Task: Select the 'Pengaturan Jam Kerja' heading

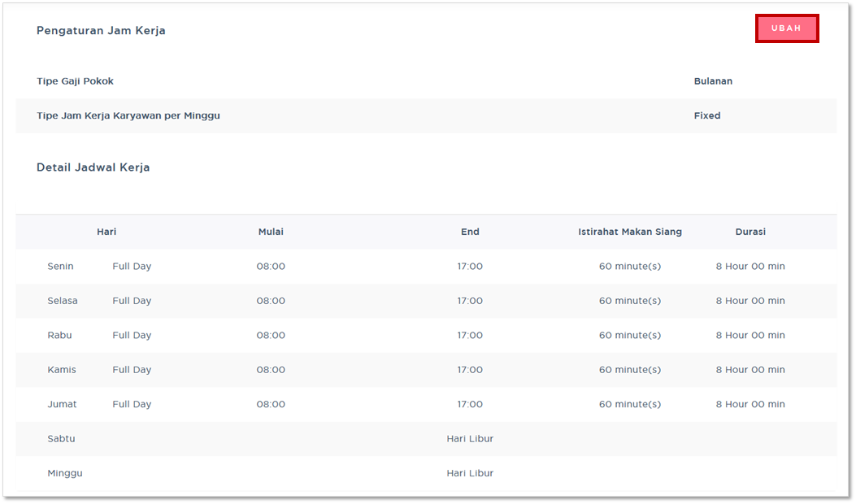Action: point(101,31)
